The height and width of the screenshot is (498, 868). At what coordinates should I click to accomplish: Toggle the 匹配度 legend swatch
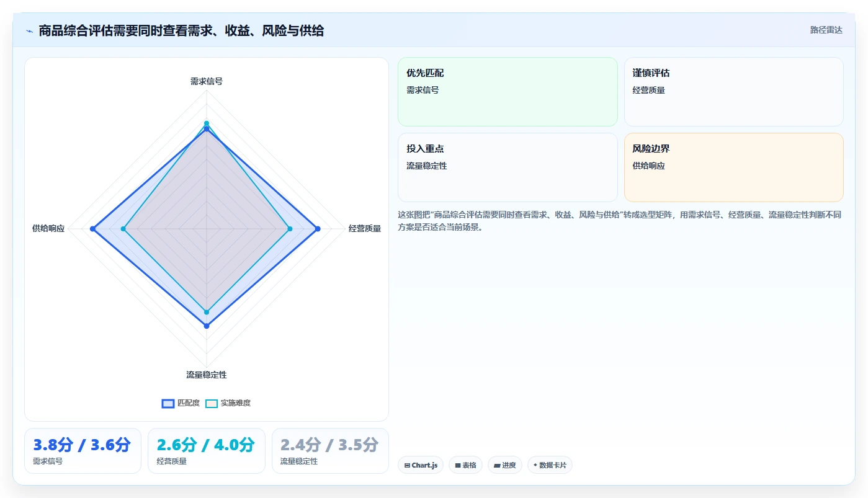coord(168,403)
